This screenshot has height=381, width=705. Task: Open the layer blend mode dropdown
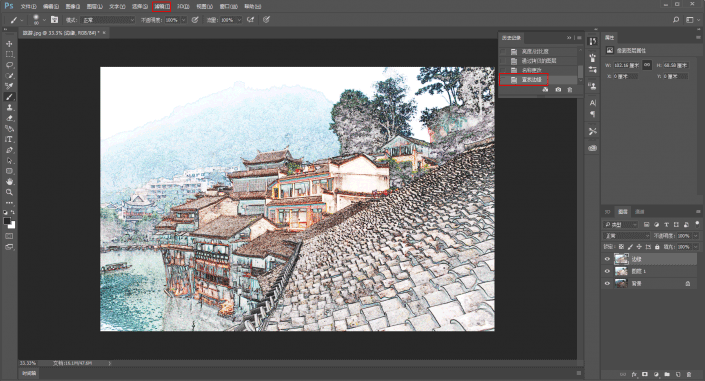[626, 236]
